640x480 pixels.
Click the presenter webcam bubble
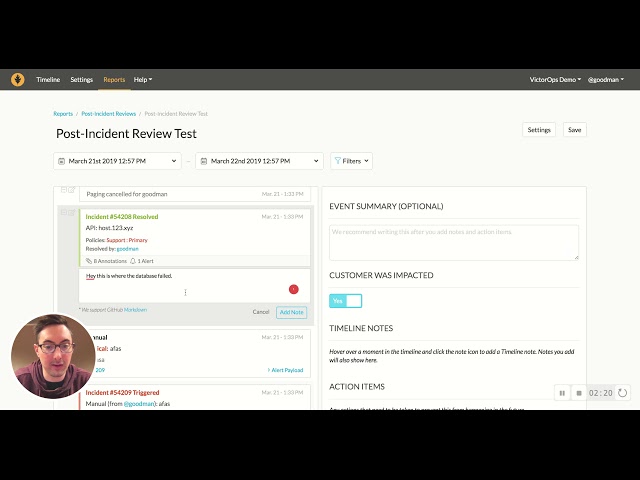pyautogui.click(x=53, y=356)
